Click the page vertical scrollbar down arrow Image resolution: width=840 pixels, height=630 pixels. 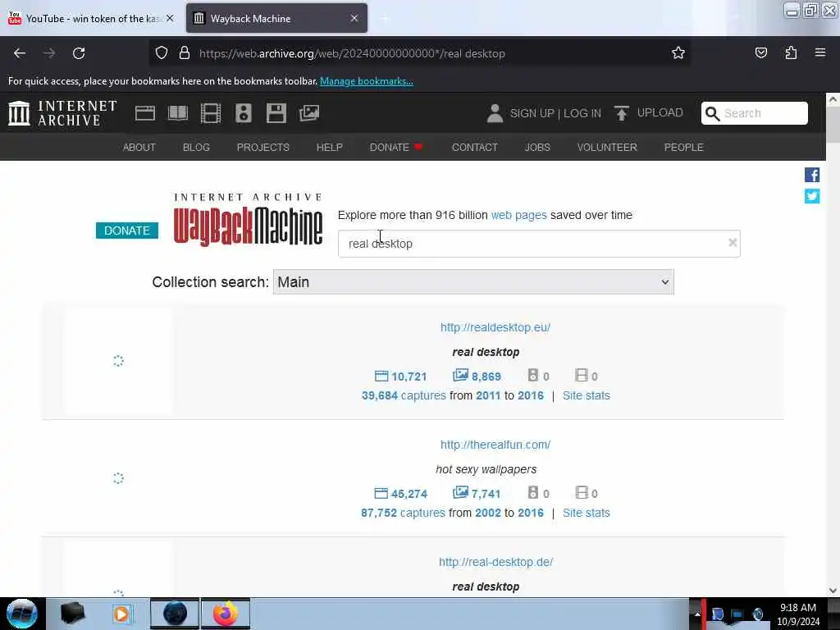click(833, 591)
